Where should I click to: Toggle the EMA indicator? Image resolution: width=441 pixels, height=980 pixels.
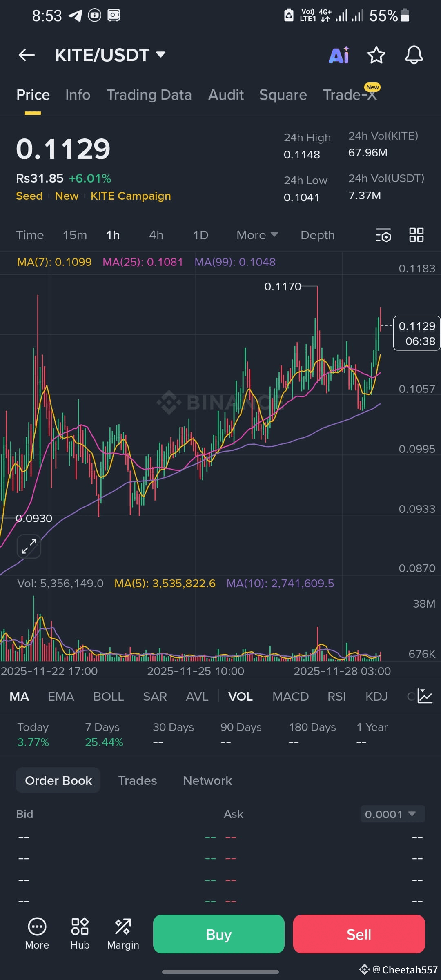[61, 696]
